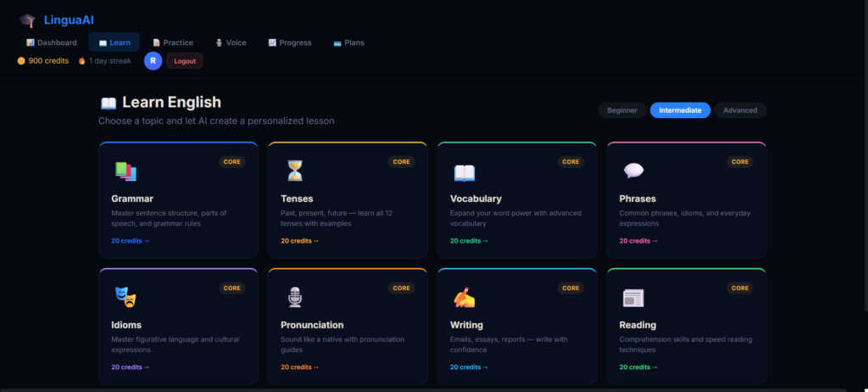Start Reading lesson via 20 credits link
This screenshot has height=392, width=868.
pyautogui.click(x=638, y=367)
